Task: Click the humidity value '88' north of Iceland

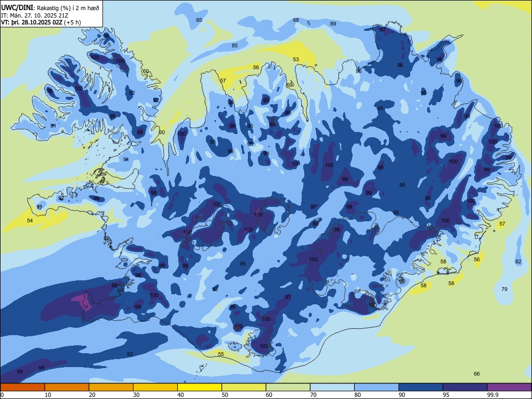Action: (x=296, y=20)
